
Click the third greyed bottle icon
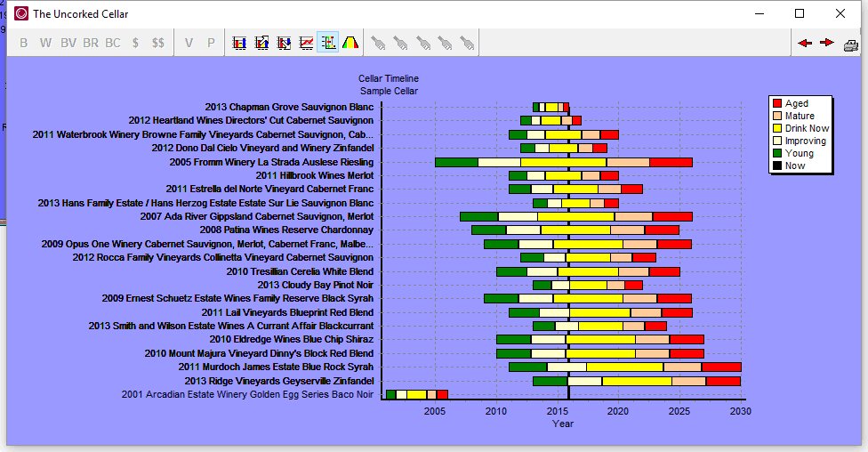tap(423, 43)
